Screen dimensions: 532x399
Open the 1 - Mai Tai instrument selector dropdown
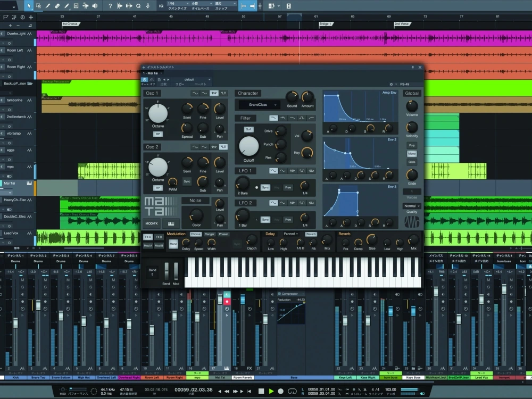pyautogui.click(x=153, y=73)
